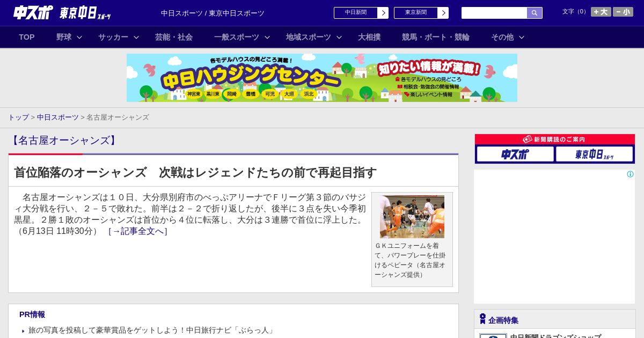The width and height of the screenshot is (644, 338).
Task: Open article headline 首位陥落のオーシャンズ
Action: click(x=195, y=172)
